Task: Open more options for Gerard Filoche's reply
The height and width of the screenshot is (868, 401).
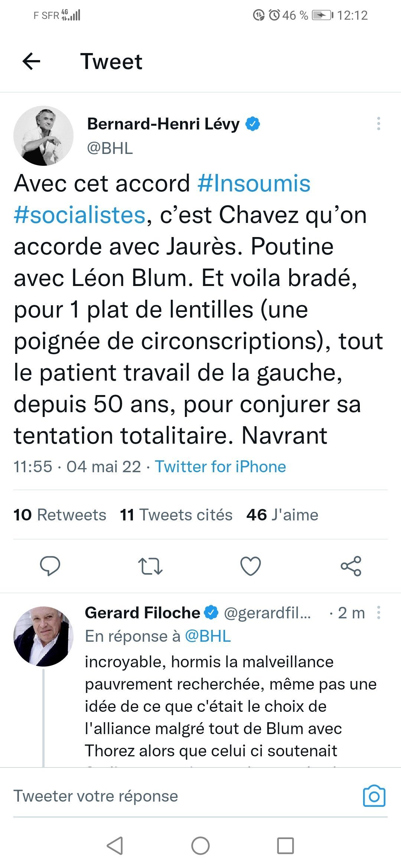Action: [378, 613]
